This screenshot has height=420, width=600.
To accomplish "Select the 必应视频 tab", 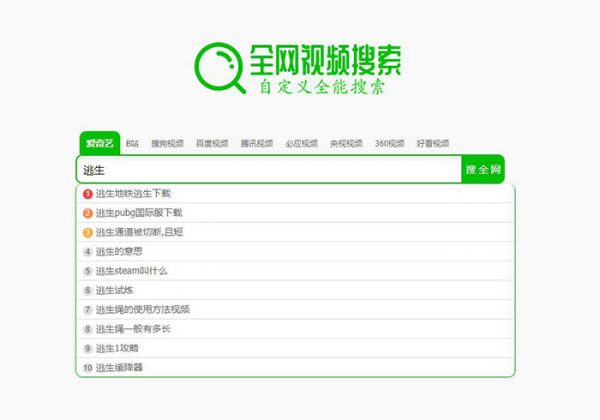I will click(301, 143).
